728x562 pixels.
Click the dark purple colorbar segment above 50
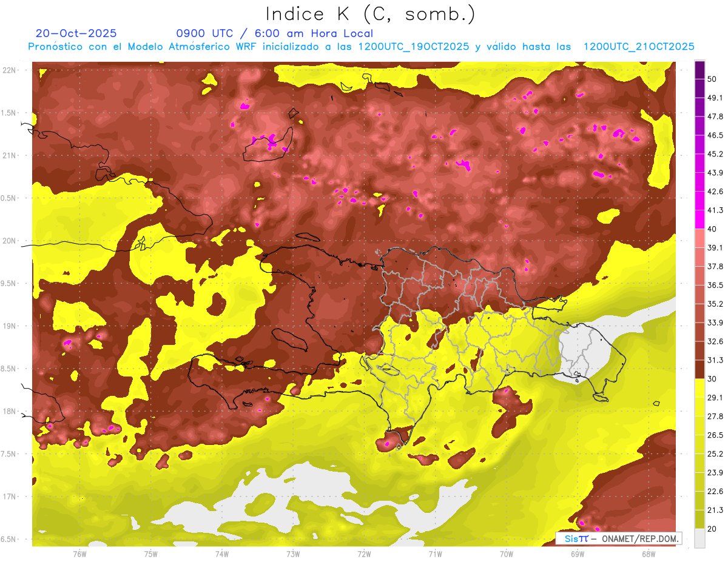click(x=699, y=70)
